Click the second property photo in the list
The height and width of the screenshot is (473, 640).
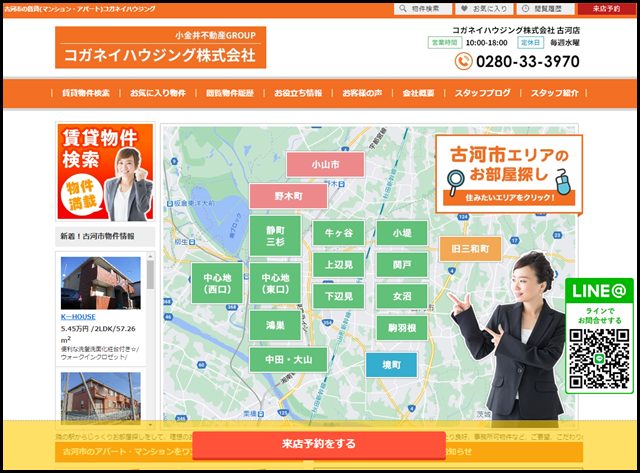pyautogui.click(x=101, y=396)
